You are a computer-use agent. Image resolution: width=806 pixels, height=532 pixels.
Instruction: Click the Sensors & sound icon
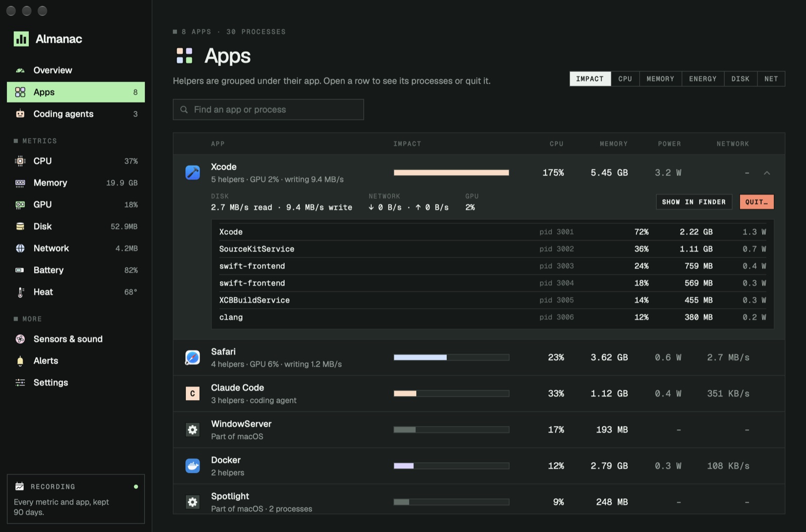(20, 339)
